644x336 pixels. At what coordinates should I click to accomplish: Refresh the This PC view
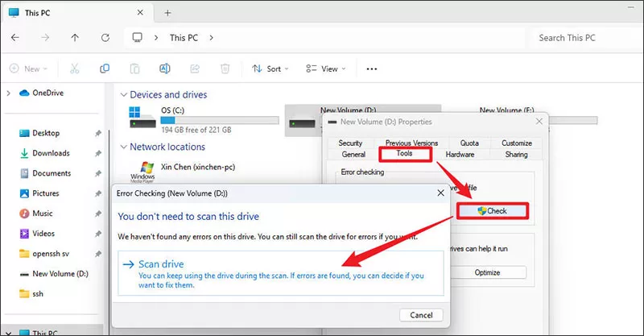[x=105, y=37]
